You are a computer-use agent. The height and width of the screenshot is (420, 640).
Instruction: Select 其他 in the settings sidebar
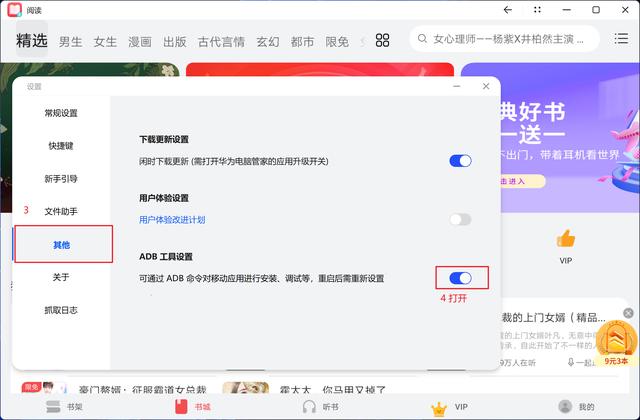pyautogui.click(x=62, y=244)
